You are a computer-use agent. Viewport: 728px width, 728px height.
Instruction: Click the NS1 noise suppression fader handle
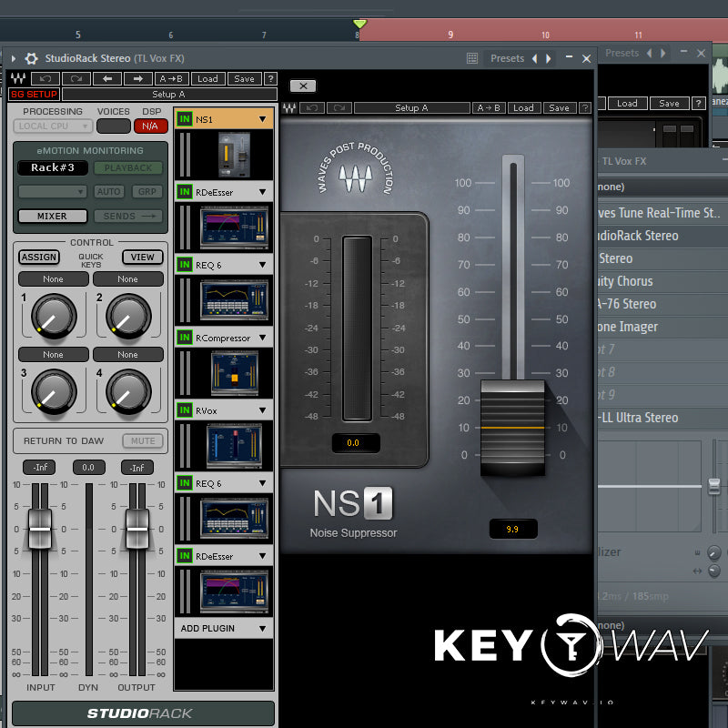pyautogui.click(x=512, y=427)
